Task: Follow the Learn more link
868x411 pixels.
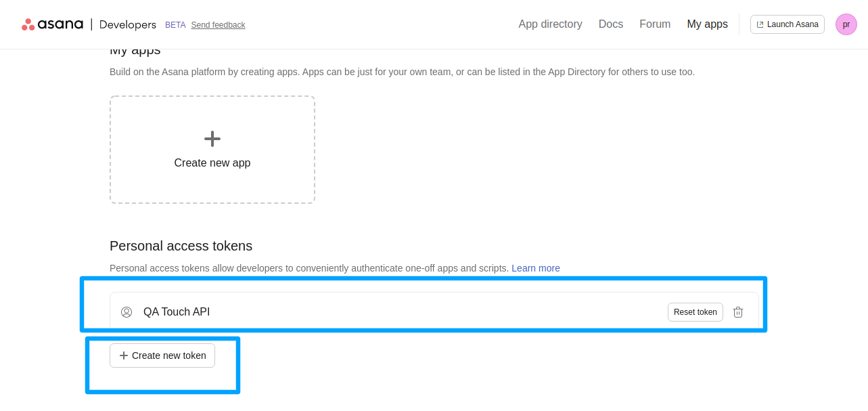Action: (x=535, y=268)
